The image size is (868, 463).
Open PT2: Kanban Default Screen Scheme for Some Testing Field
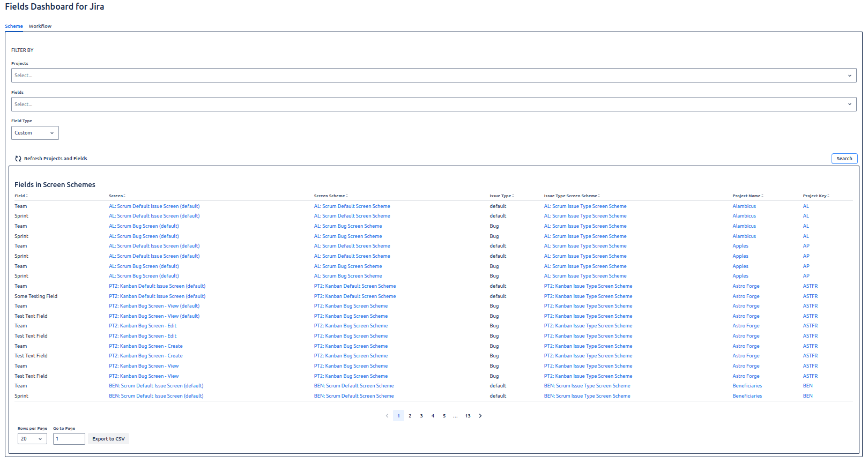[355, 296]
